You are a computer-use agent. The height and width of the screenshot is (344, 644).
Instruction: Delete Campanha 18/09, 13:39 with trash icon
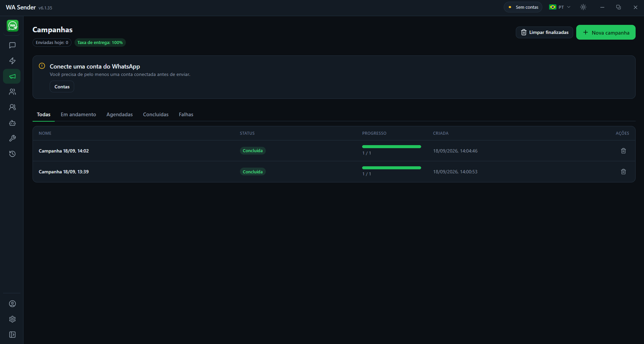[x=623, y=172]
